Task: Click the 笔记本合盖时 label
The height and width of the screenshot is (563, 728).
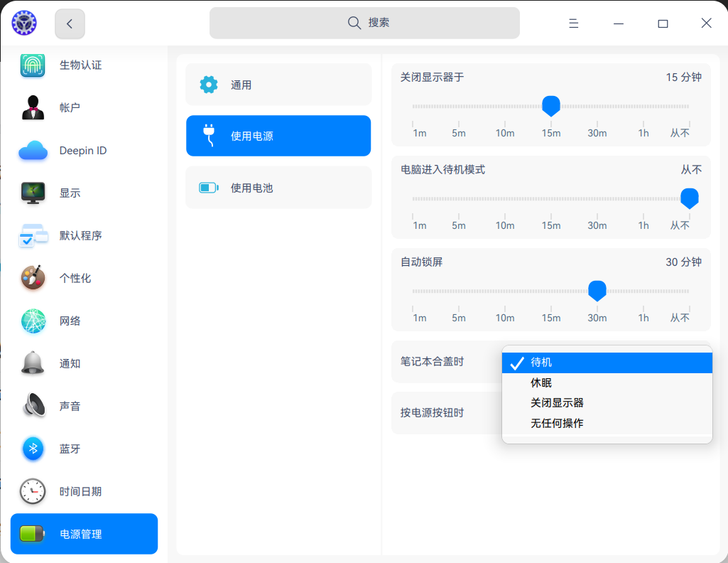Action: coord(433,361)
